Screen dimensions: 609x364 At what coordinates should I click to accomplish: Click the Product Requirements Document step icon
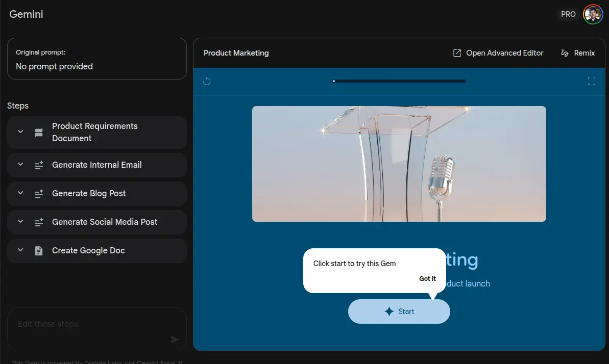(x=39, y=133)
